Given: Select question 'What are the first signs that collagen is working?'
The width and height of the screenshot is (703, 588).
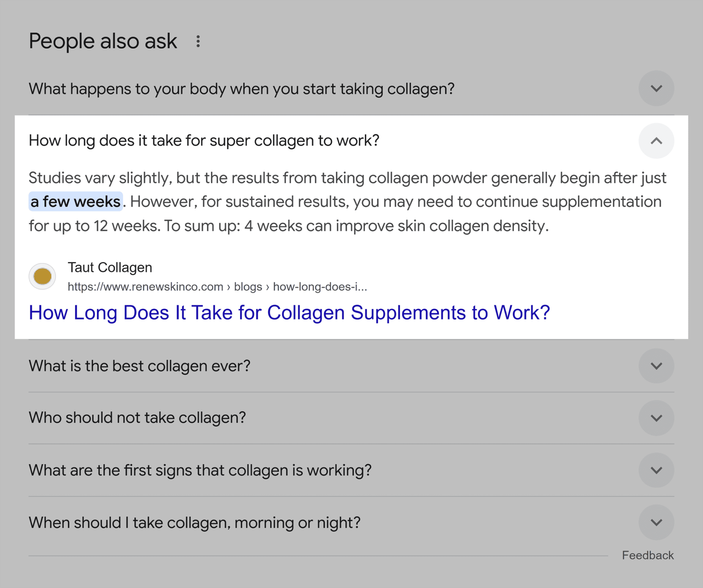Looking at the screenshot, I should [200, 470].
